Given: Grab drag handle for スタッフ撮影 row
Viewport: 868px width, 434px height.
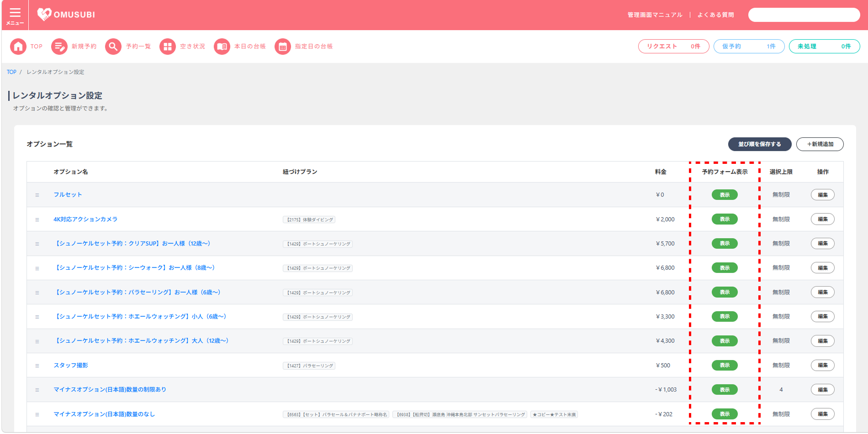Looking at the screenshot, I should point(37,366).
